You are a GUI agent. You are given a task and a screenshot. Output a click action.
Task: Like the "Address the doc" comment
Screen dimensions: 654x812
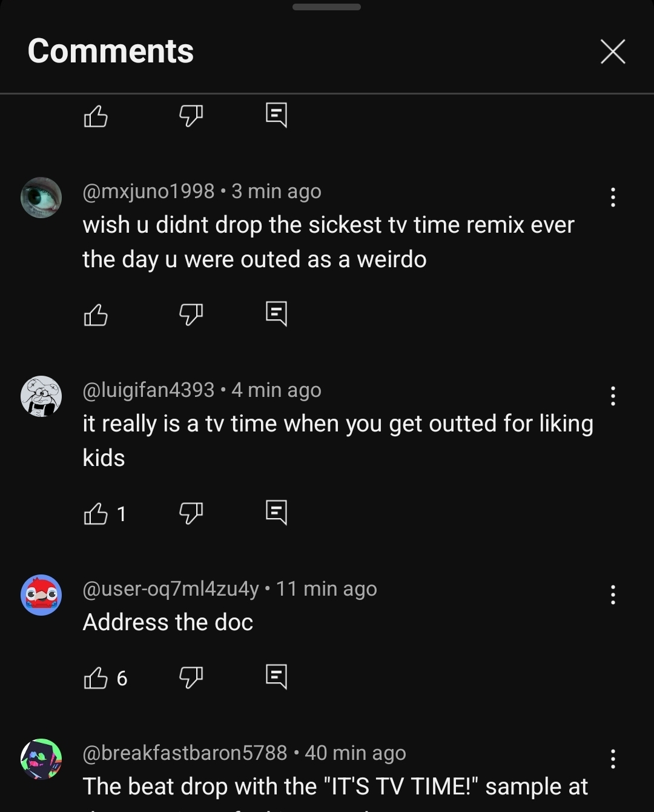(96, 677)
